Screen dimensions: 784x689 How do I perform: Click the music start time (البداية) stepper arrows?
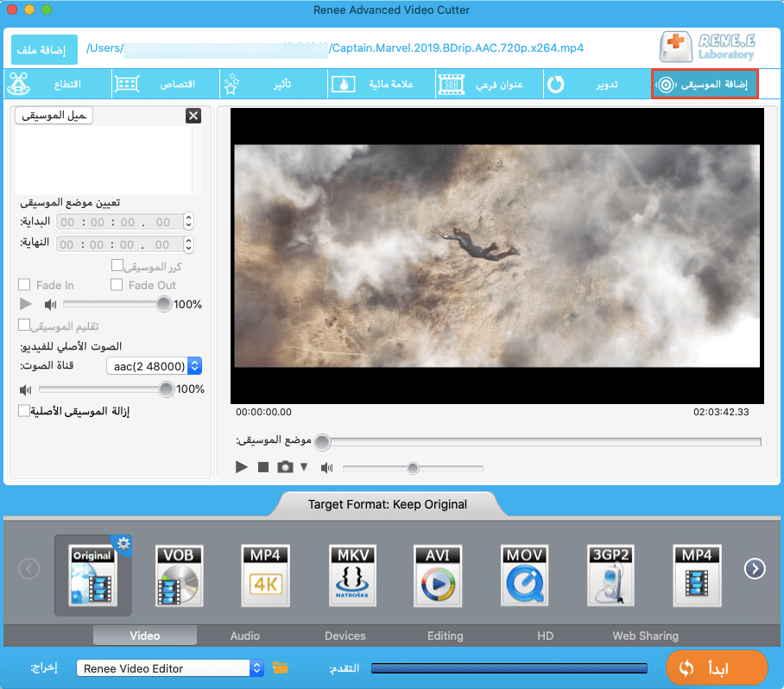pyautogui.click(x=188, y=222)
